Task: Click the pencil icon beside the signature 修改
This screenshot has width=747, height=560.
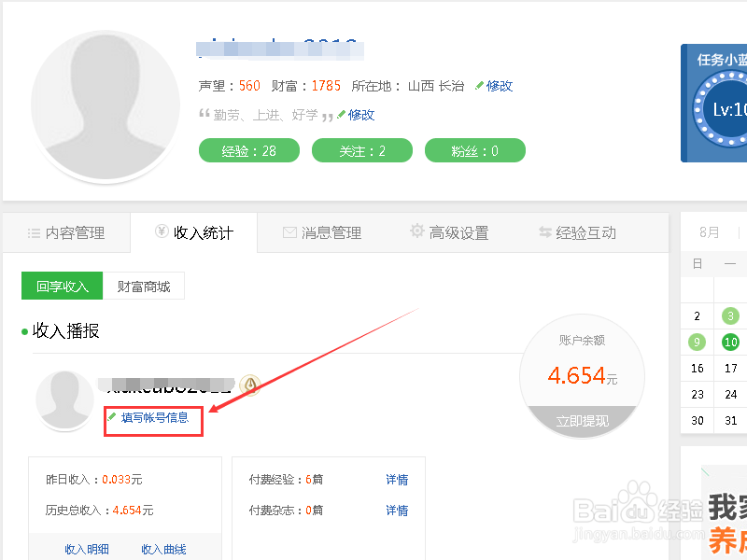Action: pyautogui.click(x=341, y=114)
